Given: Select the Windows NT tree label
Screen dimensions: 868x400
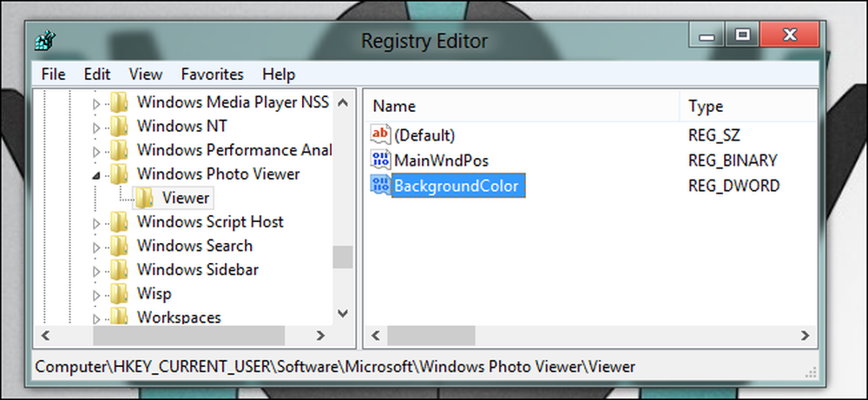Looking at the screenshot, I should (x=181, y=126).
